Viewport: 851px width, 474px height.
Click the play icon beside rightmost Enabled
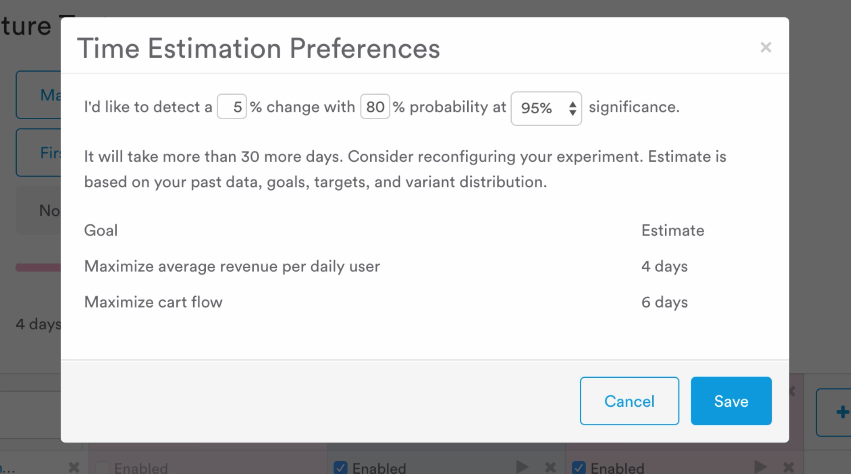760,466
